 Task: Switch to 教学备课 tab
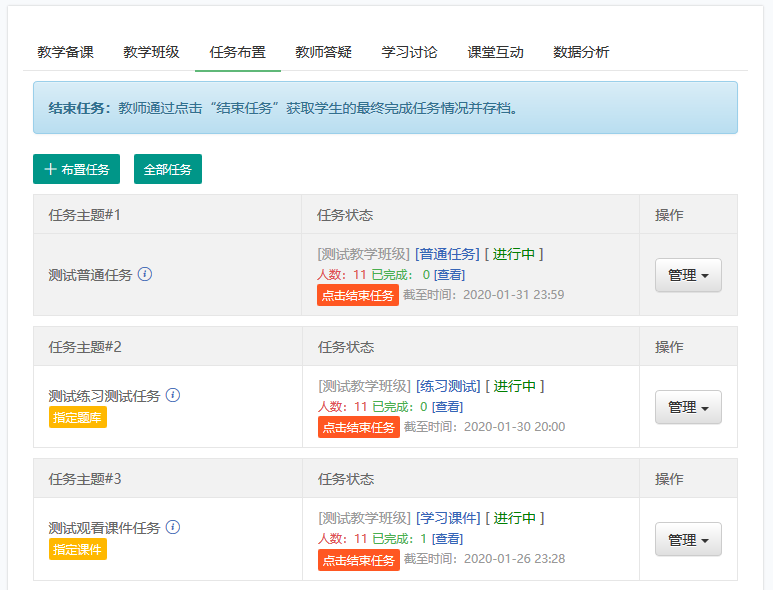click(66, 52)
